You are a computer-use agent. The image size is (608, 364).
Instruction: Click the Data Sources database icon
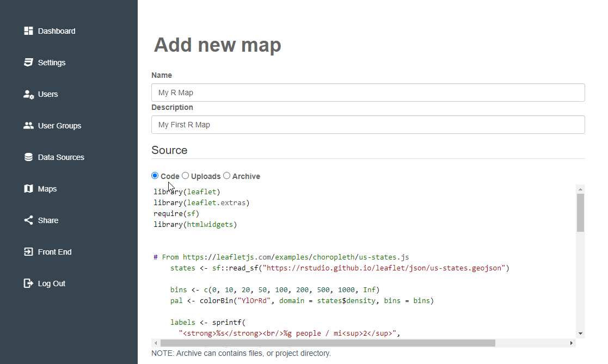click(28, 157)
